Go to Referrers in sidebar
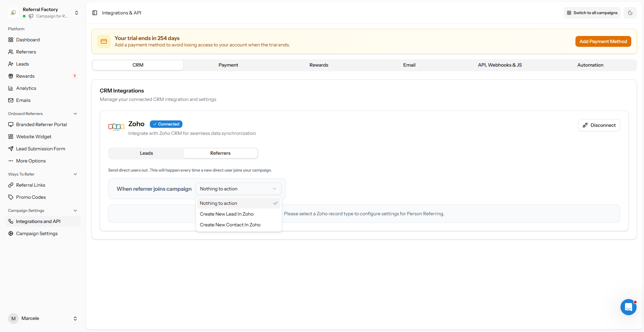The height and width of the screenshot is (332, 644). [x=43, y=52]
